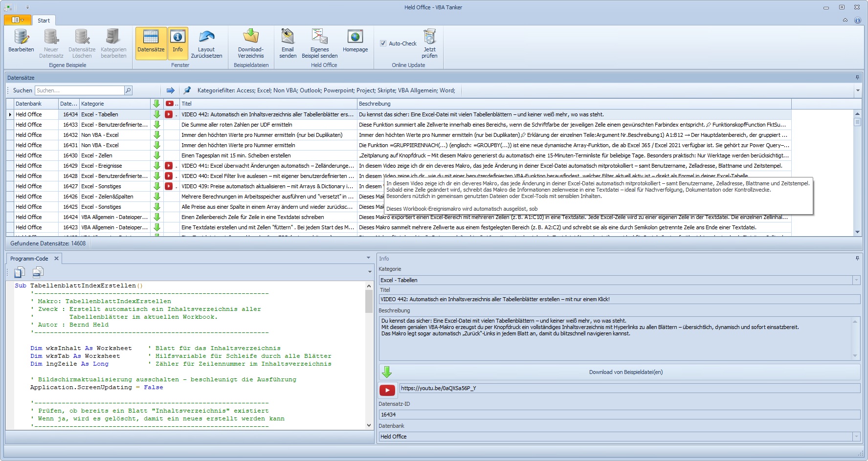The image size is (868, 461).
Task: Toggle the Datensätze window button
Action: [151, 43]
